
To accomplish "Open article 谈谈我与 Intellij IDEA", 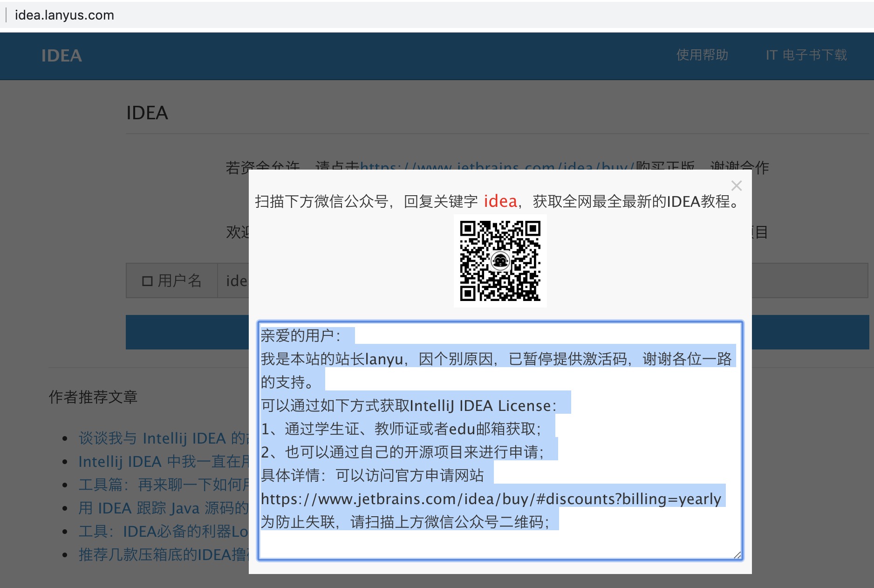I will (x=163, y=438).
